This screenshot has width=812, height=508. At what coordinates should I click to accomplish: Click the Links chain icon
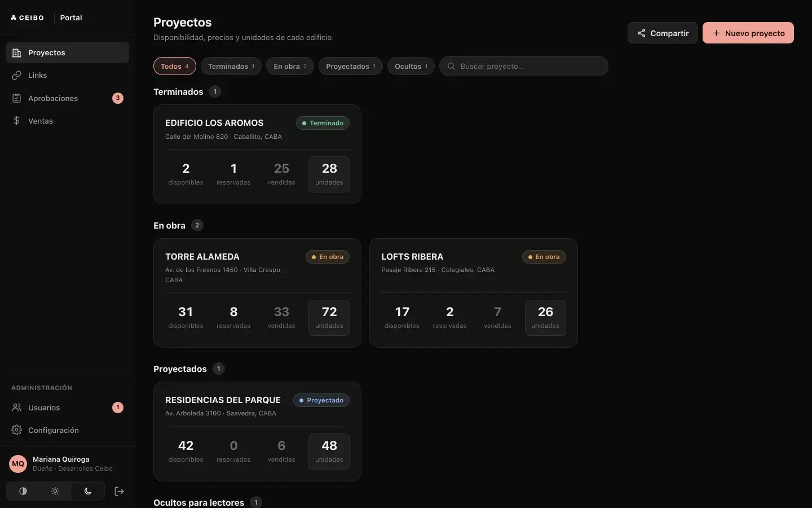tap(17, 75)
